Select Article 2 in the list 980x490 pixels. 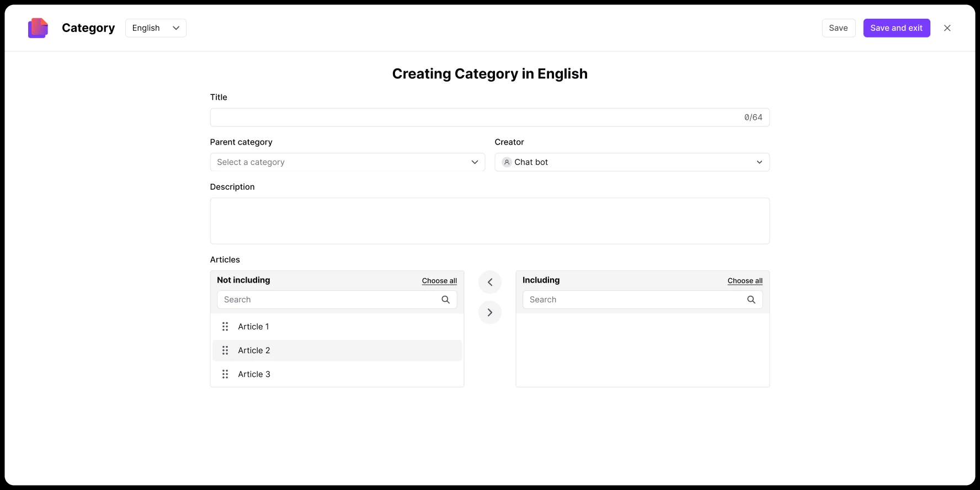[337, 350]
